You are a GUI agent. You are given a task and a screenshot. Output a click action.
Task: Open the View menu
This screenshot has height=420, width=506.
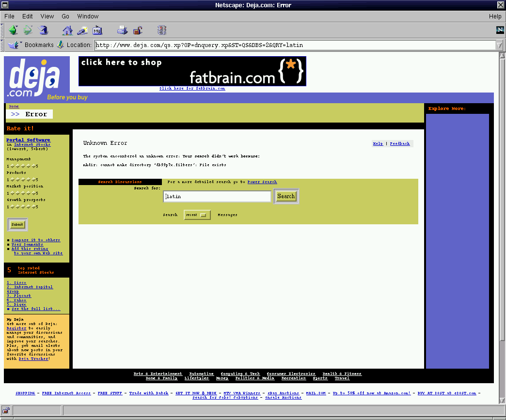coord(47,16)
